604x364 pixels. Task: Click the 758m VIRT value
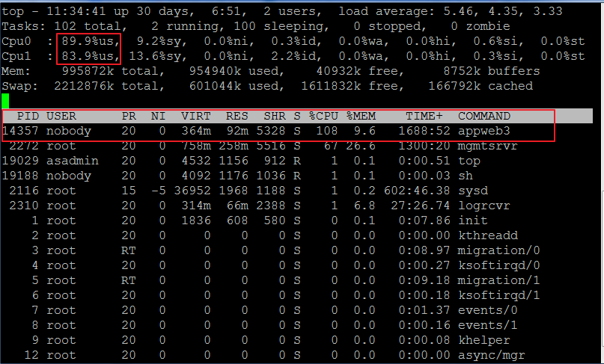point(196,146)
